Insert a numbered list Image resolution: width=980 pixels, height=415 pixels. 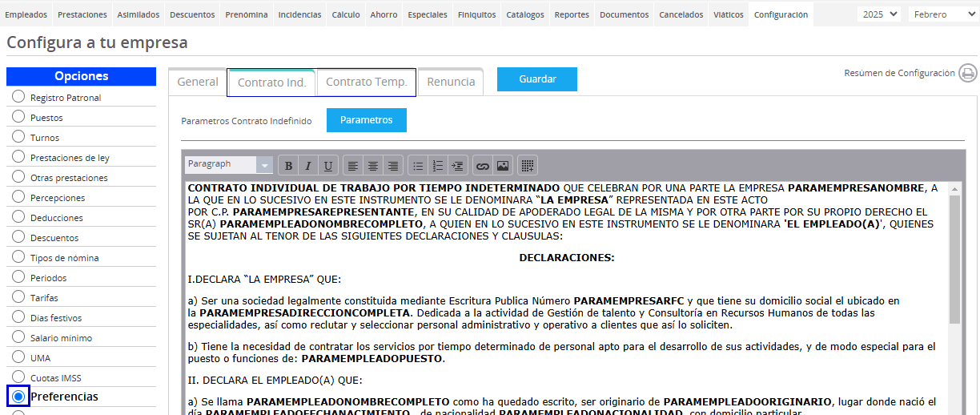tap(437, 166)
